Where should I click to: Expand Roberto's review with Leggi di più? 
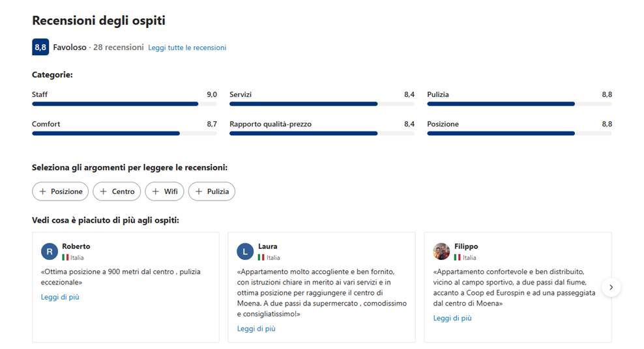pyautogui.click(x=60, y=297)
